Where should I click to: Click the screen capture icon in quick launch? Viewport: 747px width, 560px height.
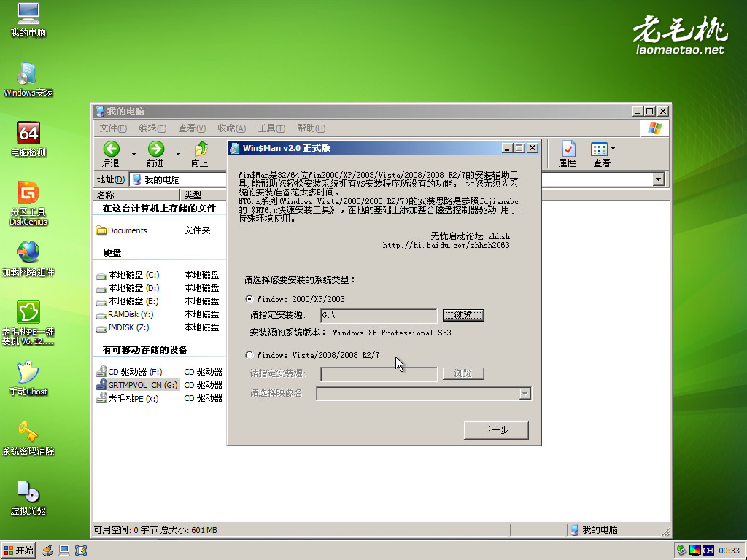pyautogui.click(x=81, y=551)
